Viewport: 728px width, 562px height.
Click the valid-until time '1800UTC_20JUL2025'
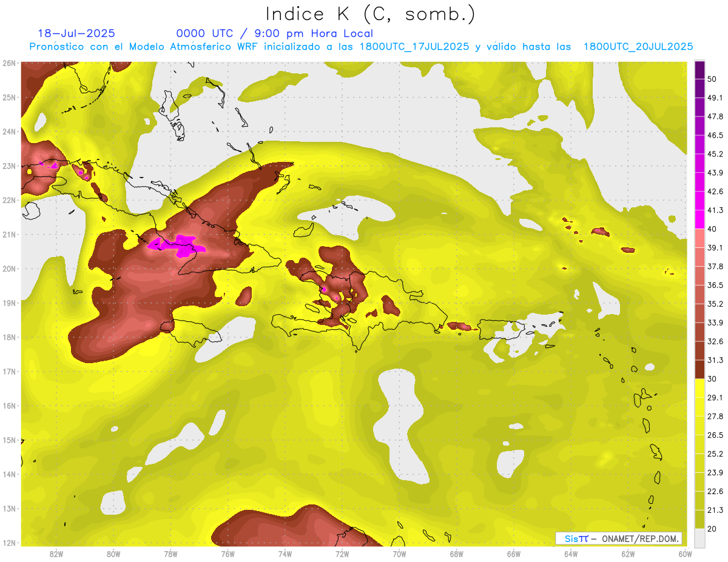tap(638, 47)
